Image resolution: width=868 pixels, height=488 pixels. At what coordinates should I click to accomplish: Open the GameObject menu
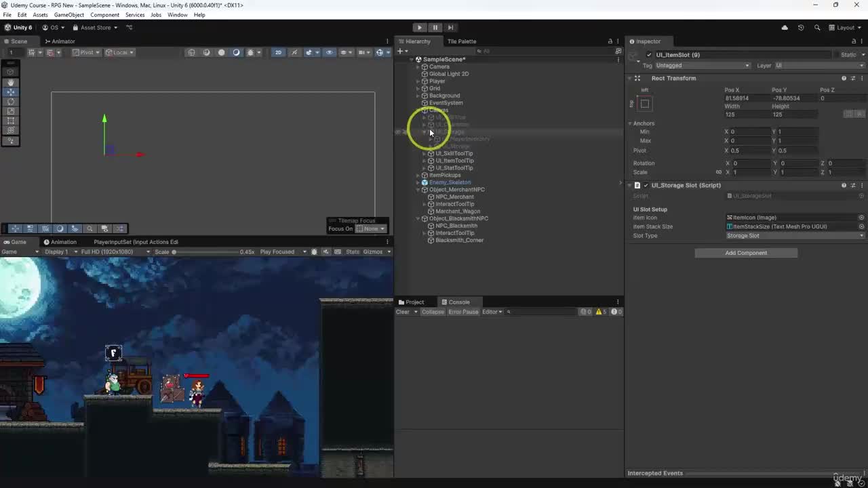pos(69,15)
